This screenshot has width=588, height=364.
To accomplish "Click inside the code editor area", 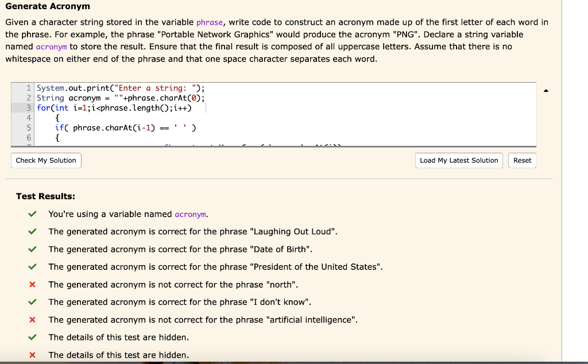I will (x=230, y=115).
